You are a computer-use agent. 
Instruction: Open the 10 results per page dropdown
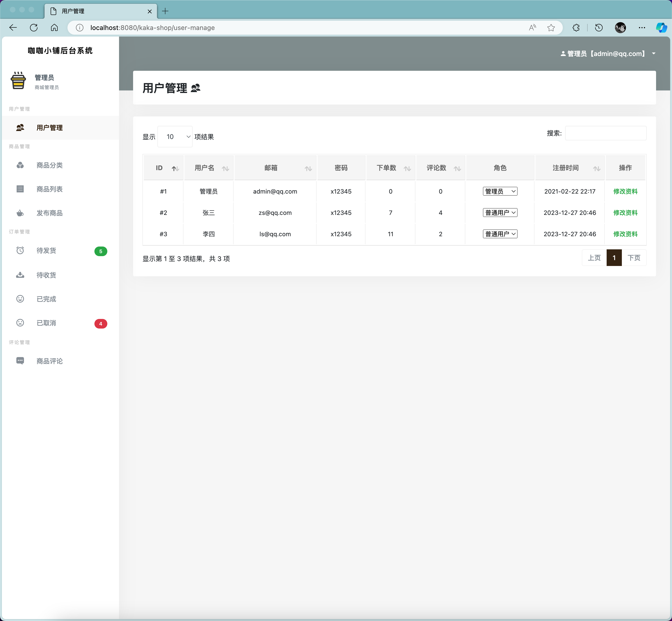tap(175, 136)
